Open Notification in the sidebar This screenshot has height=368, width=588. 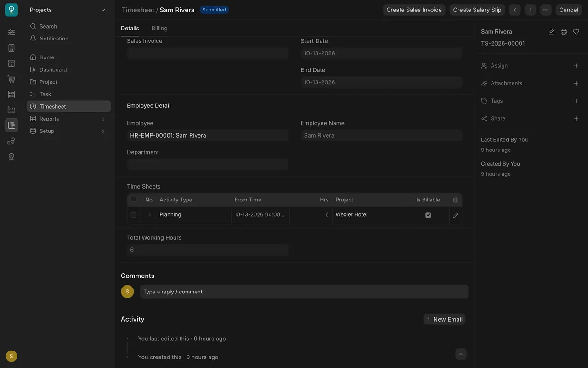(69, 39)
